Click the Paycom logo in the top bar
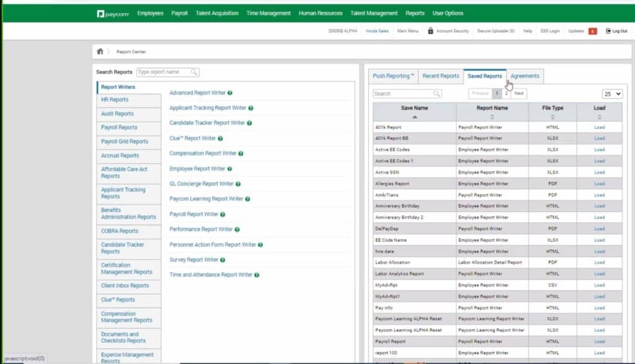Image resolution: width=635 pixels, height=364 pixels. 113,13
